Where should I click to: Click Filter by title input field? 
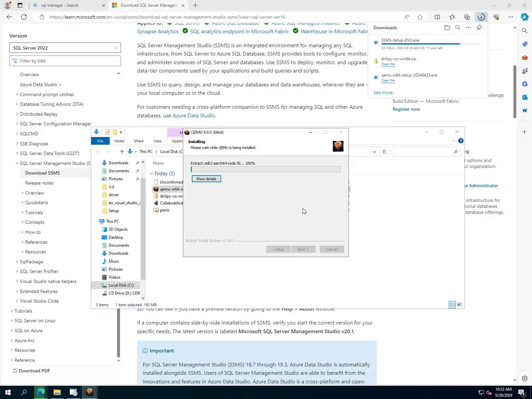pyautogui.click(x=65, y=61)
